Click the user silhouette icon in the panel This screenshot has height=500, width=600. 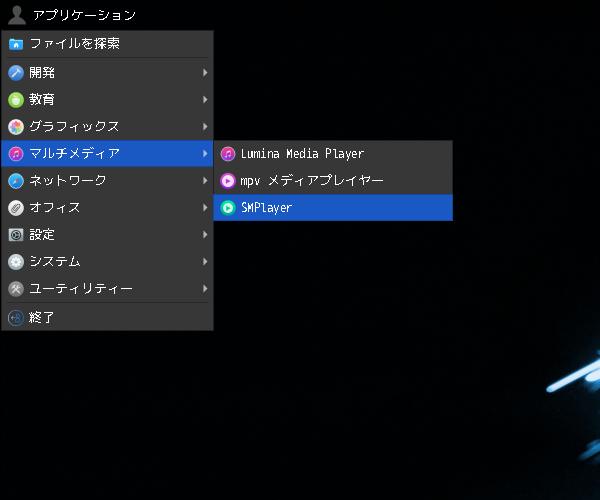17,15
